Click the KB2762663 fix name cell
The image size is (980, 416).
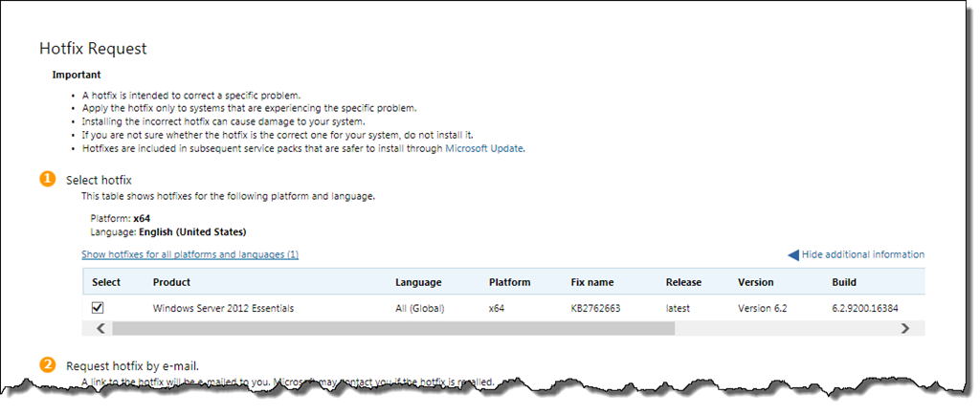point(595,308)
